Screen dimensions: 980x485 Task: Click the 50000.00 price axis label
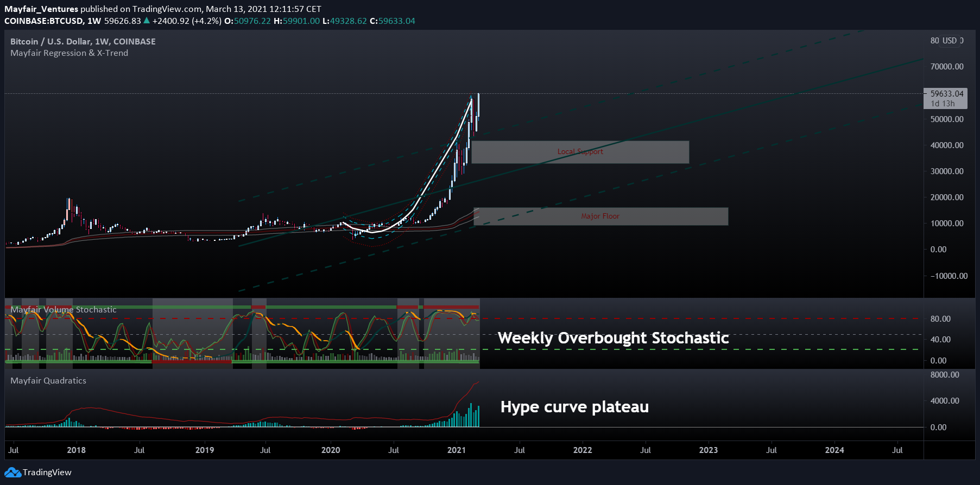pyautogui.click(x=947, y=119)
